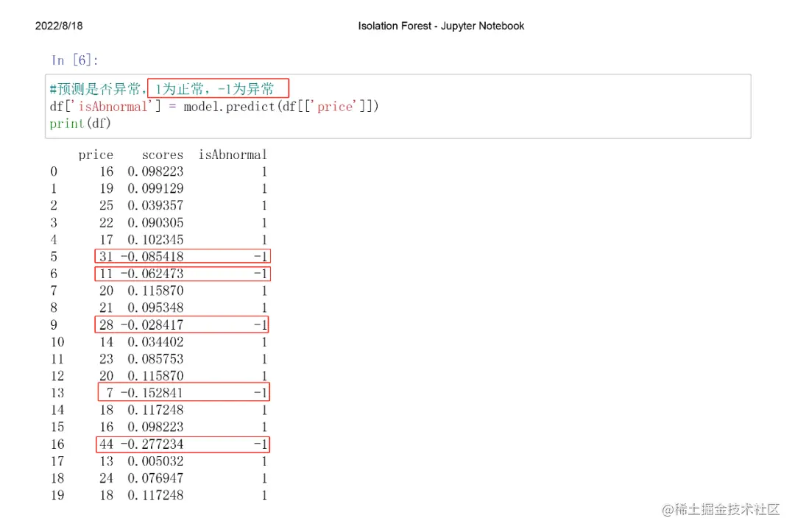Click price value 28 in row 9
795x532 pixels.
point(106,324)
